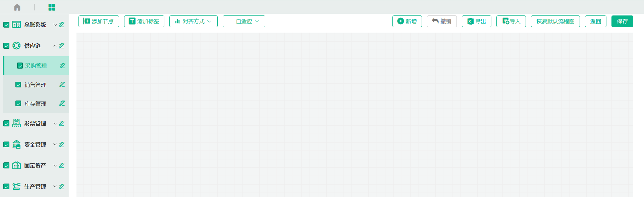Click the 返回 button

pos(596,21)
